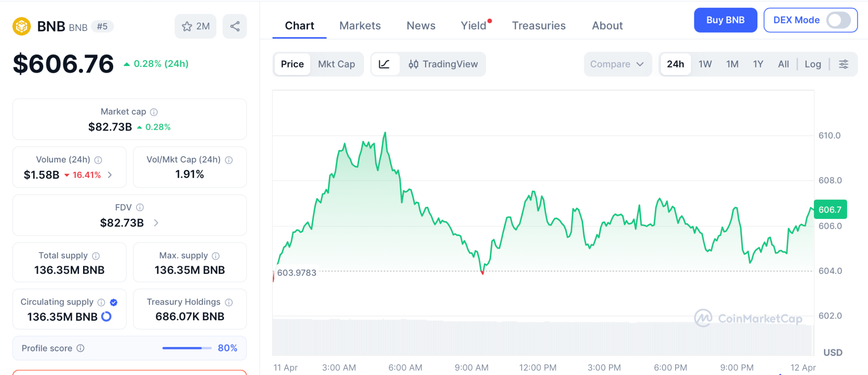Select the line chart icon

click(384, 64)
